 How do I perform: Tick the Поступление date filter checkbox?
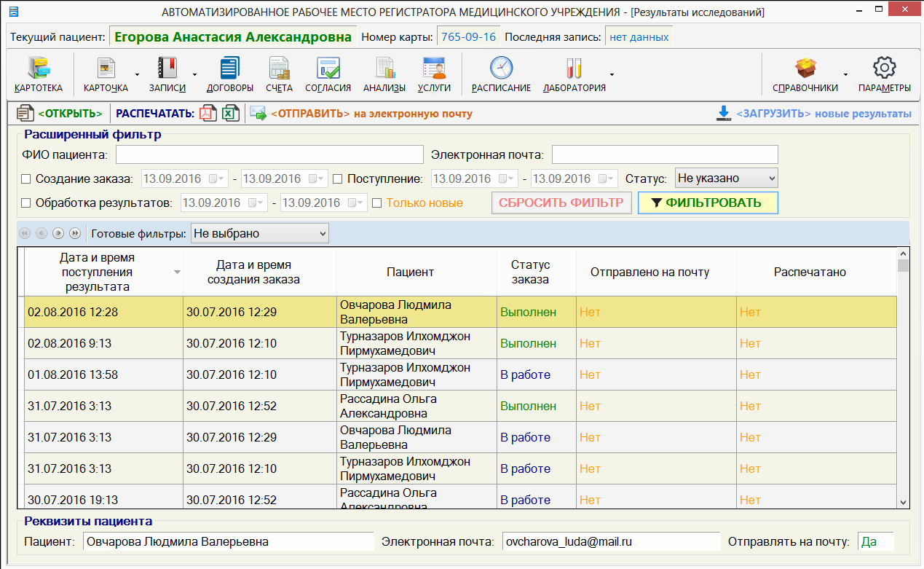pyautogui.click(x=338, y=179)
